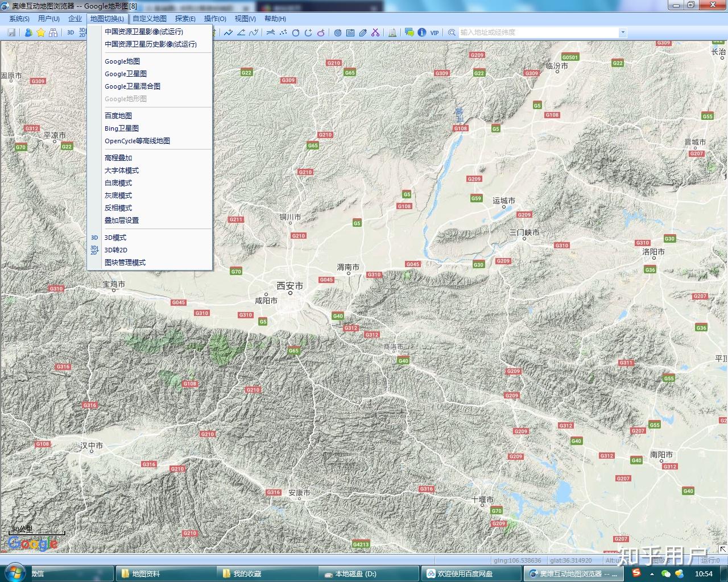Open 地图资料 folder in taskbar
The width and height of the screenshot is (728, 582).
click(x=165, y=573)
